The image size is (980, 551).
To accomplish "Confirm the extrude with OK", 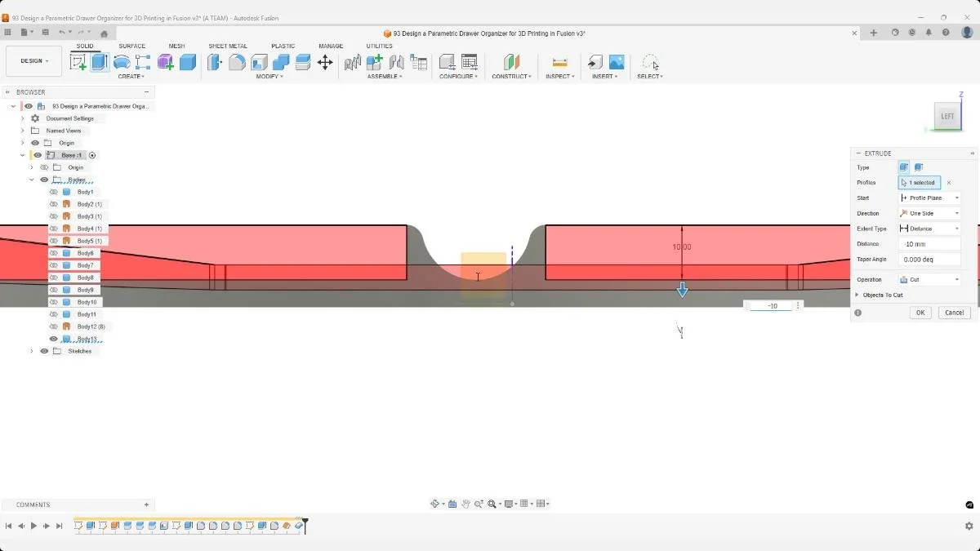I will [x=920, y=313].
